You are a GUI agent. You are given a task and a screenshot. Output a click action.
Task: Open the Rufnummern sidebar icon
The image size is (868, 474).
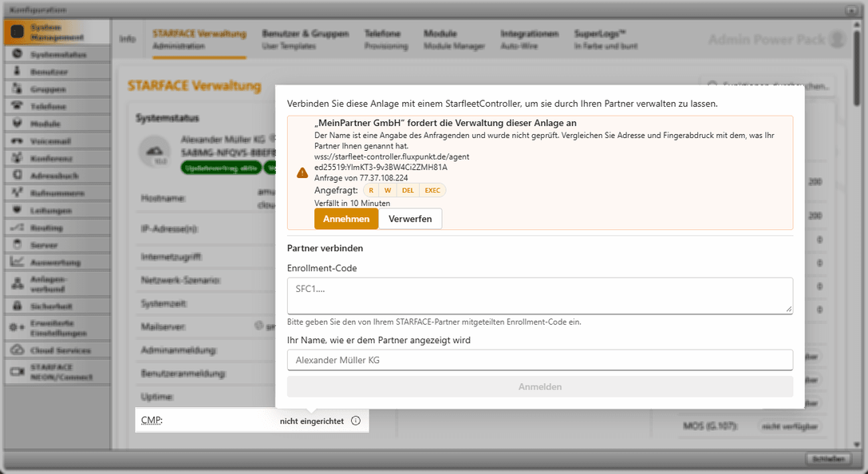[x=18, y=192]
